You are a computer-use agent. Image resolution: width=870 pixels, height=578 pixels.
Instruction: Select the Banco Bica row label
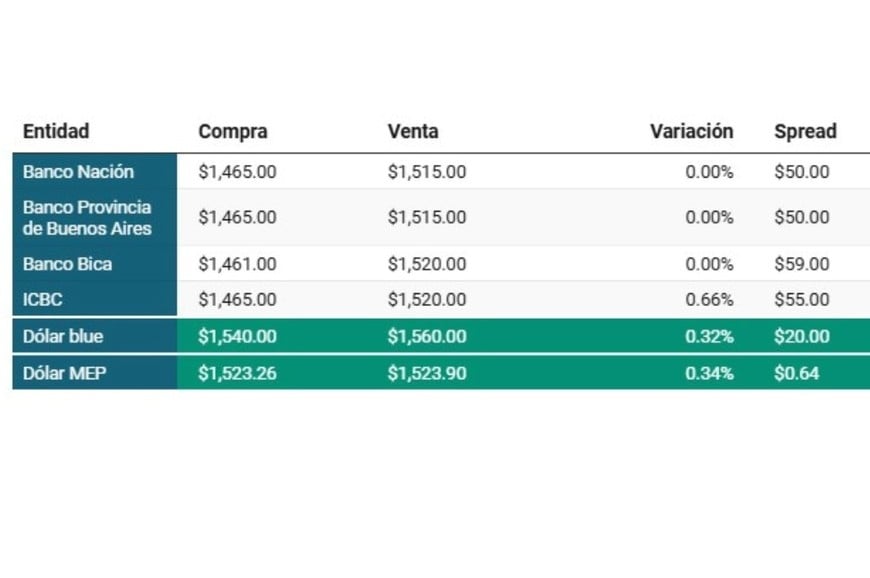tap(67, 264)
